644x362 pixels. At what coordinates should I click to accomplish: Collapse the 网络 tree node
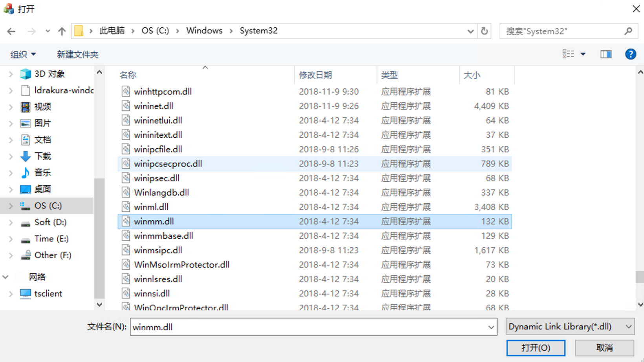(x=5, y=277)
